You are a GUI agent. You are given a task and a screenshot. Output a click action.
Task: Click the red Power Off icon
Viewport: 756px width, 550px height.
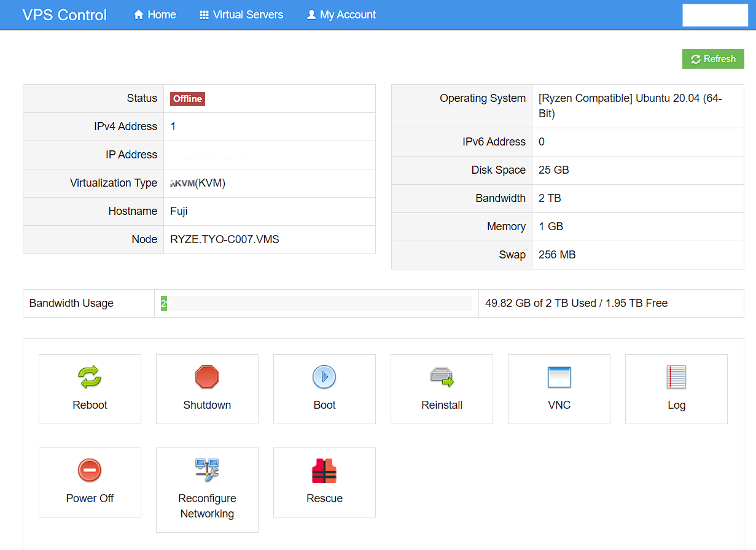click(90, 470)
